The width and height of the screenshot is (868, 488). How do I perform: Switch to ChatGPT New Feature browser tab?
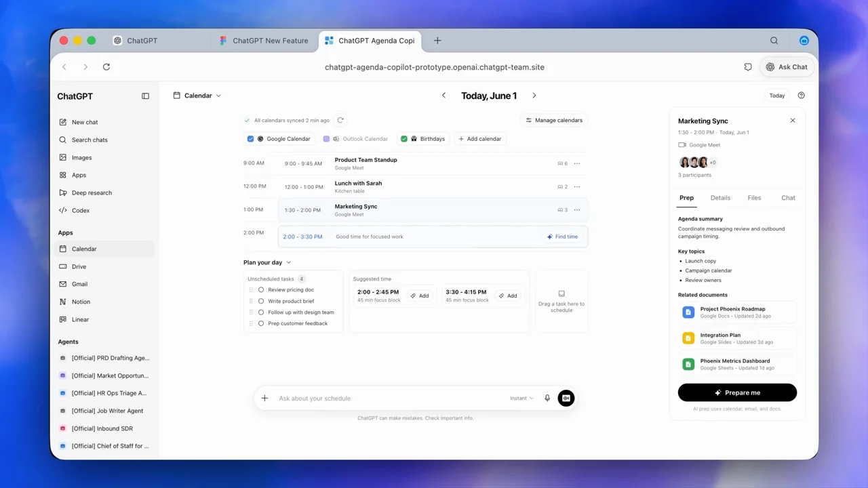pos(264,41)
